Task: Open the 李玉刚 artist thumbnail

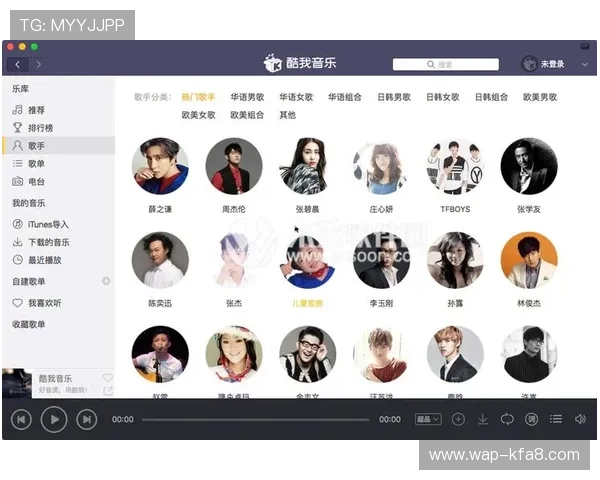Action: tap(382, 260)
